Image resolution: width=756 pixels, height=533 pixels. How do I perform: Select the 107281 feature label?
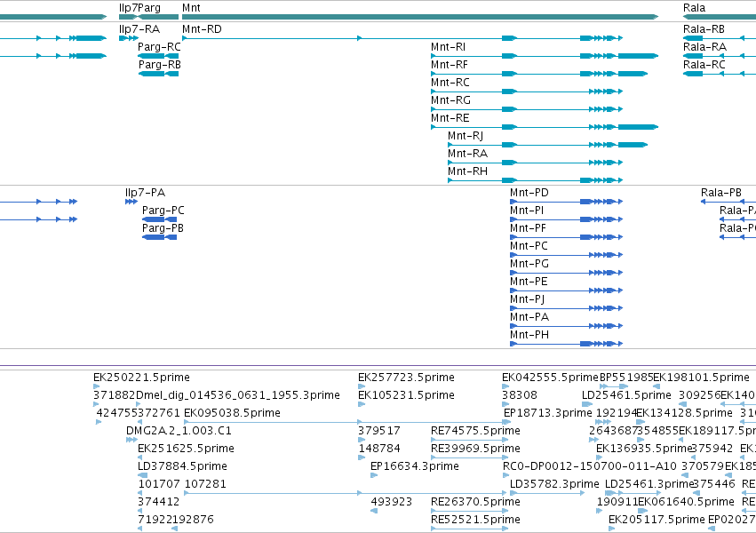[x=205, y=484]
